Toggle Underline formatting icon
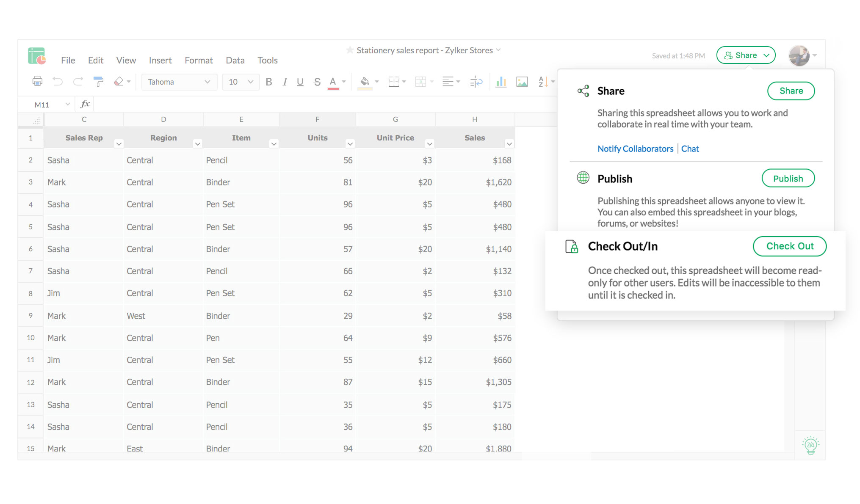The height and width of the screenshot is (504, 860). 299,81
